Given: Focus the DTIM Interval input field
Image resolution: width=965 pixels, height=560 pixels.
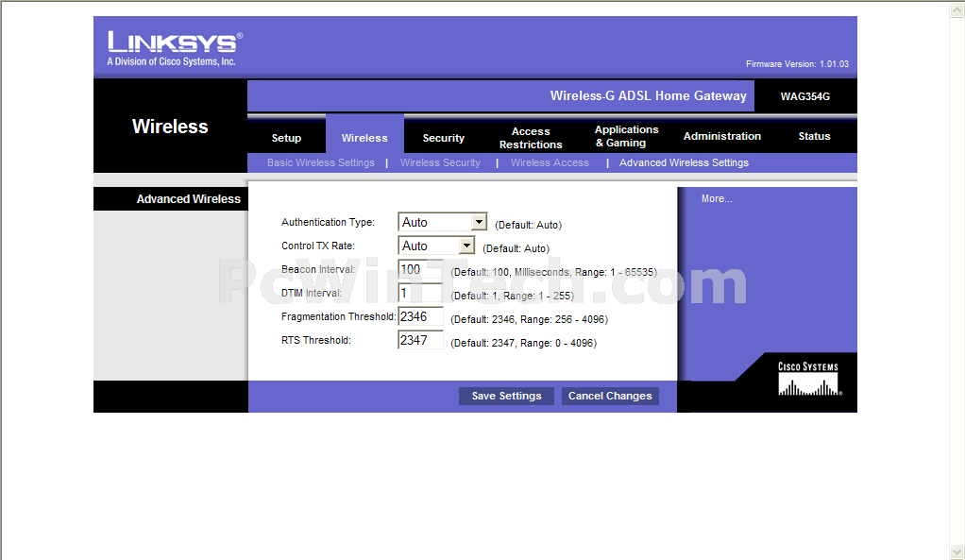Looking at the screenshot, I should (x=420, y=293).
